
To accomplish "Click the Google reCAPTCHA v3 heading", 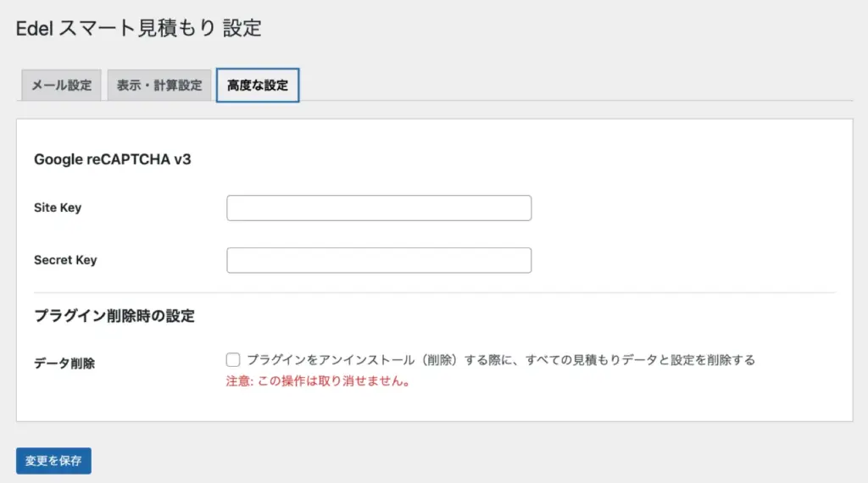I will click(112, 159).
